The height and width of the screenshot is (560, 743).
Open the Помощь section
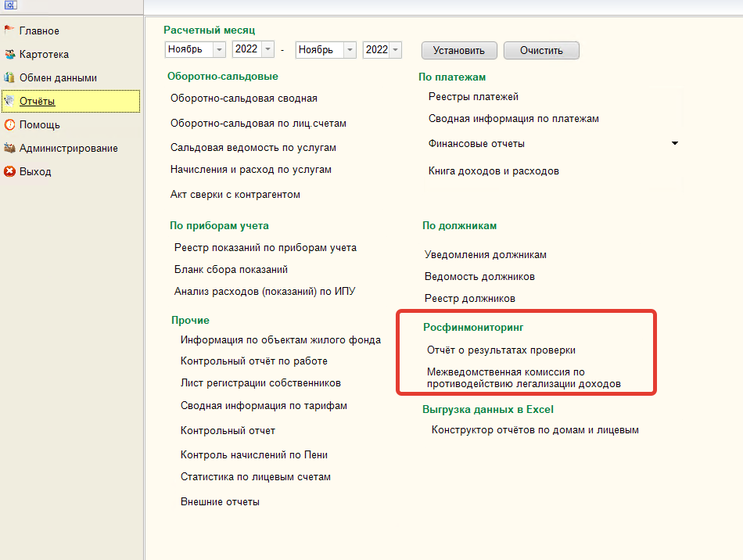click(40, 125)
